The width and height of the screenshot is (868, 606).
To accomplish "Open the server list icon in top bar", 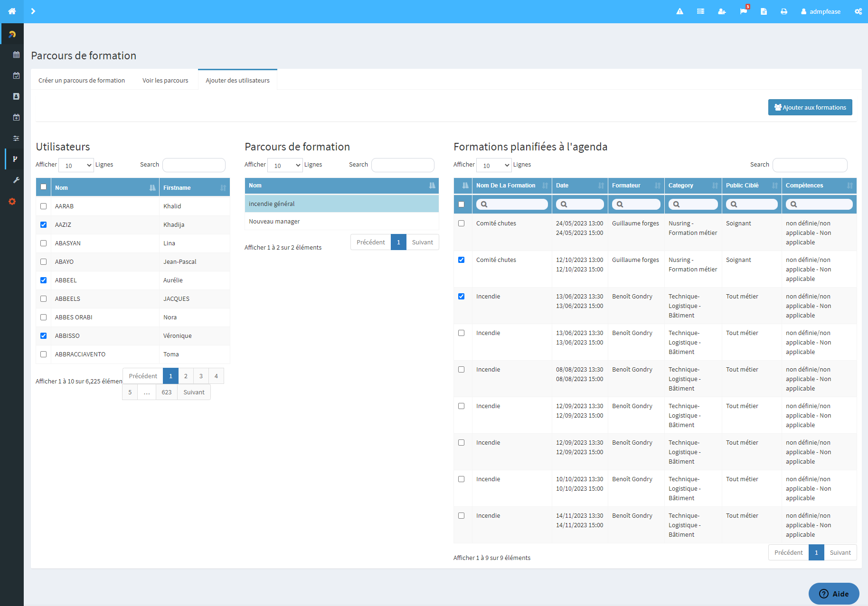I will click(x=700, y=11).
